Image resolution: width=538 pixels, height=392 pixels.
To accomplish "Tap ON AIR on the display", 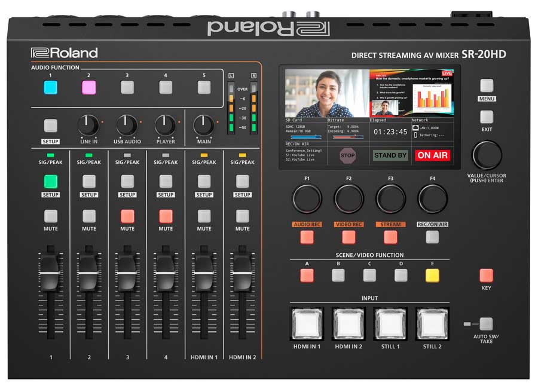I will click(x=432, y=155).
